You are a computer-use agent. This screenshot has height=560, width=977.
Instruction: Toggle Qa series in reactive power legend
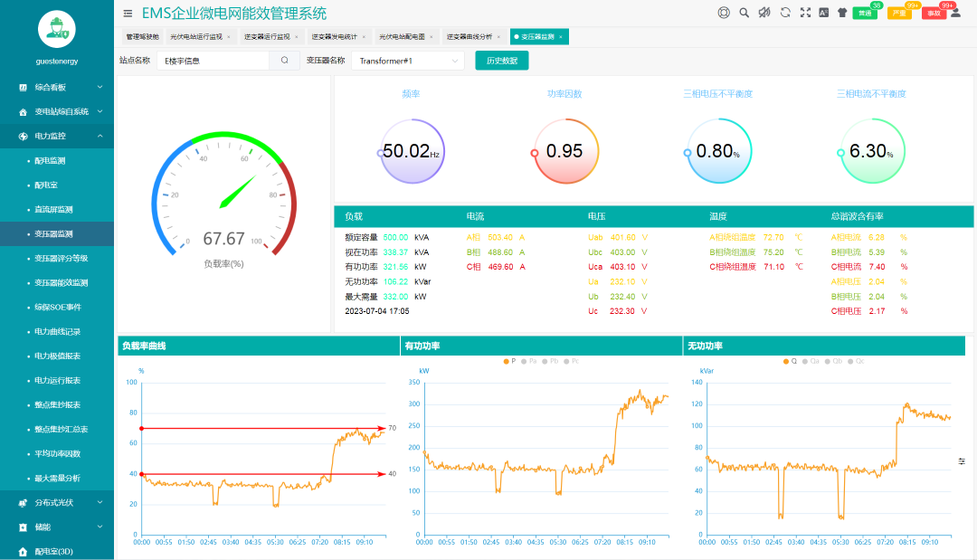tap(811, 361)
